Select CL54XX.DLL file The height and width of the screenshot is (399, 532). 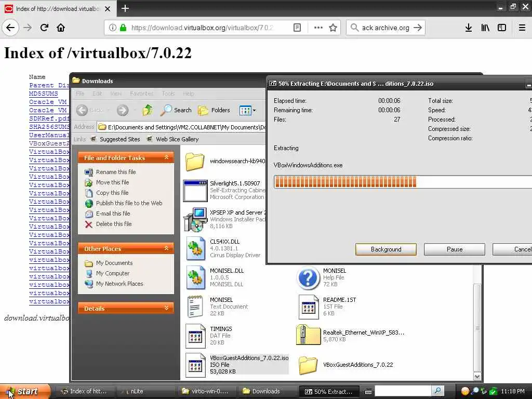pos(223,248)
